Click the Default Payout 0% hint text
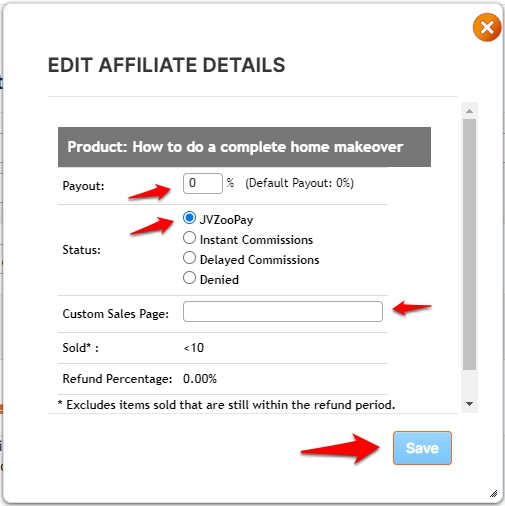This screenshot has width=505, height=506. (x=299, y=183)
